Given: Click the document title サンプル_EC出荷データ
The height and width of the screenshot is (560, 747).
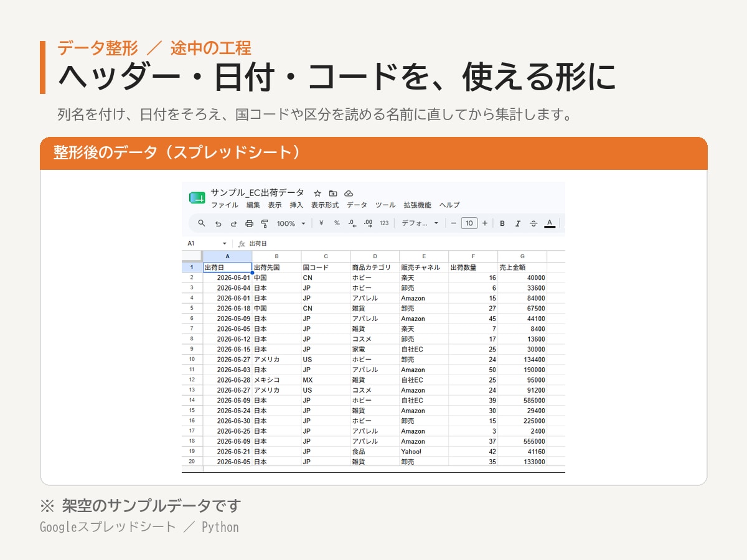Looking at the screenshot, I should (258, 193).
